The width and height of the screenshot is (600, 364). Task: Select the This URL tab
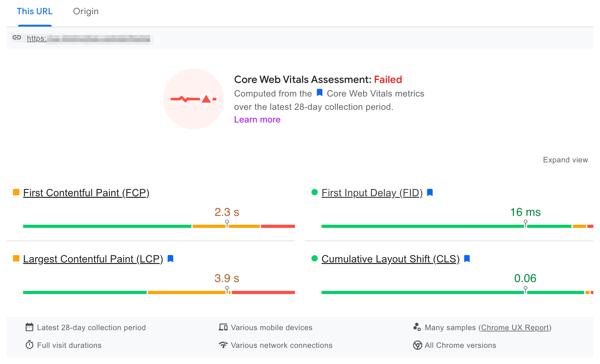[35, 11]
